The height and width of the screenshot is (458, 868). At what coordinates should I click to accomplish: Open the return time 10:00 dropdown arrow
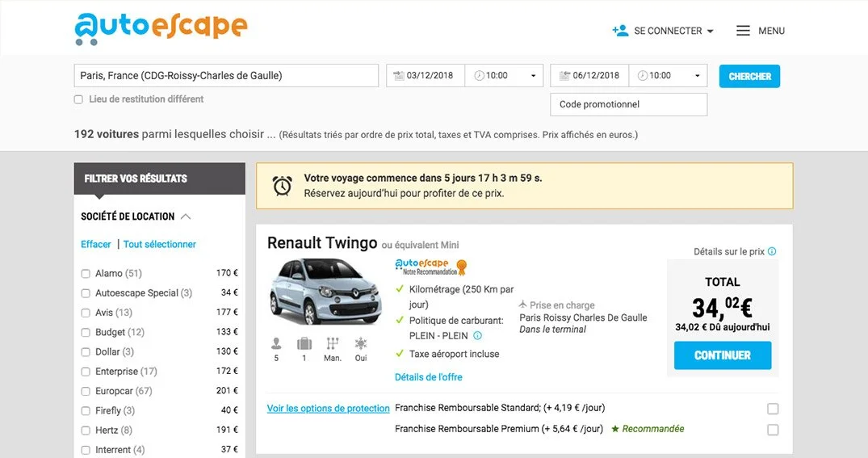point(698,76)
